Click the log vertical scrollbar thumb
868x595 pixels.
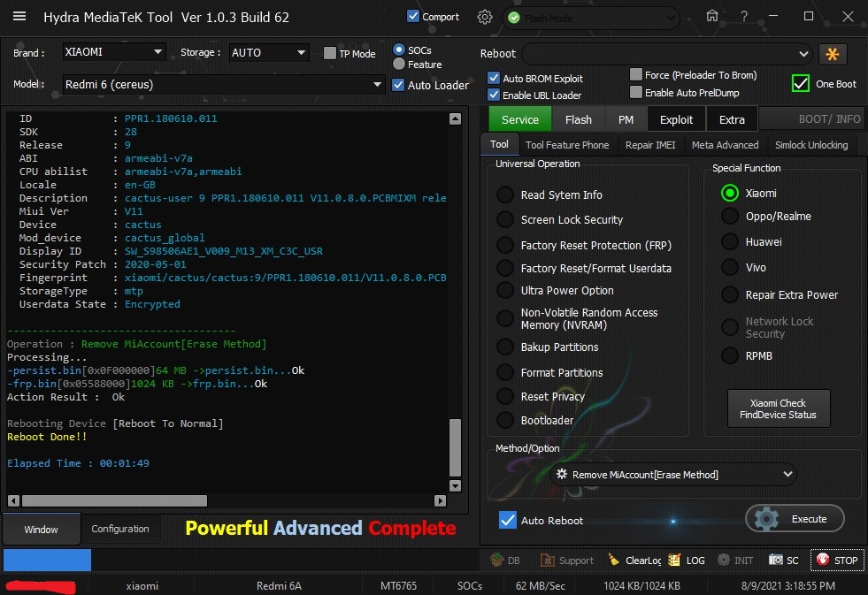pos(455,447)
